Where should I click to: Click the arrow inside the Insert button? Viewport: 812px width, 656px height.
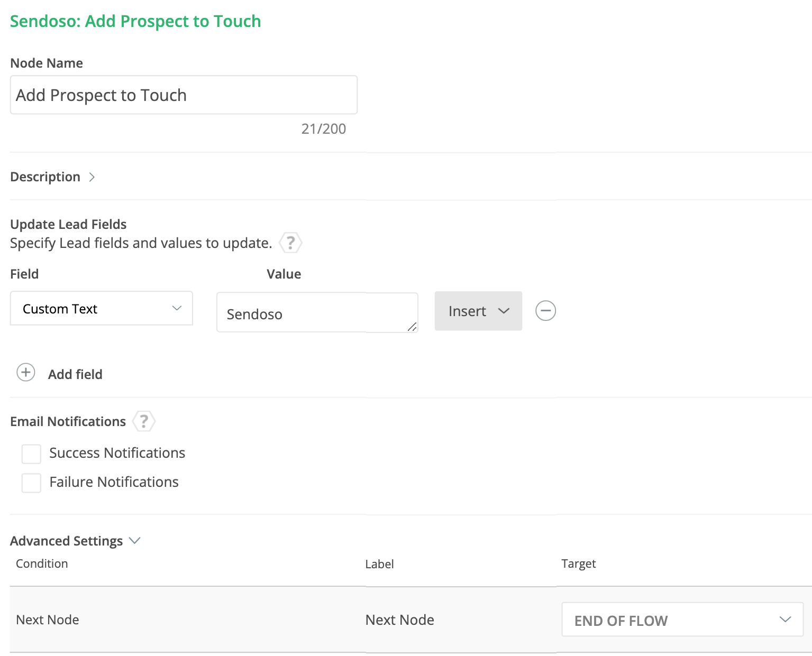point(504,311)
